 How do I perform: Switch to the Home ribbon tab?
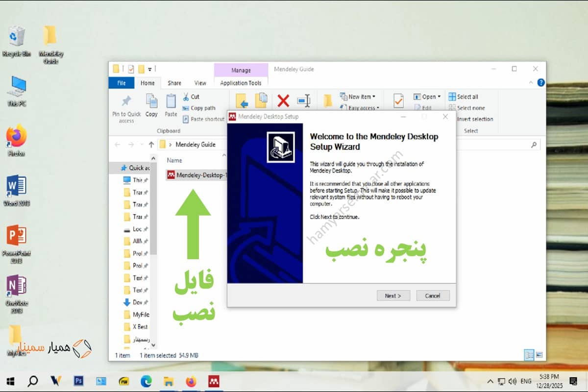[147, 83]
